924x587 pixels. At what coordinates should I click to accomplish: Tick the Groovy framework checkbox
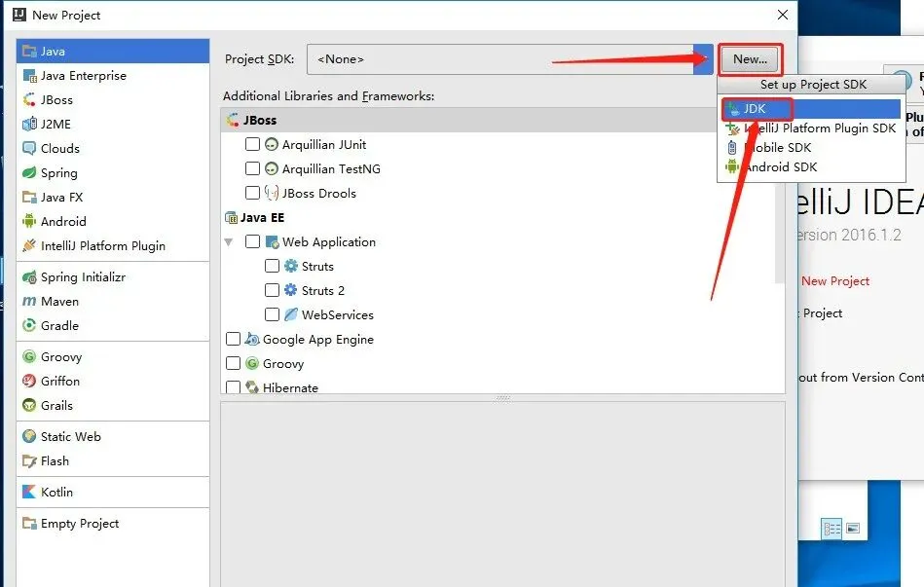pos(234,363)
